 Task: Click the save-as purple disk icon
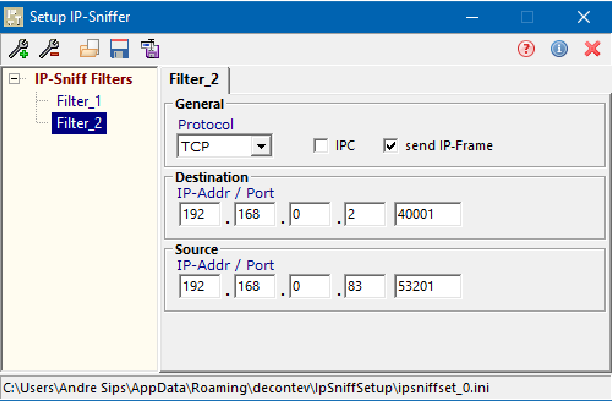pos(150,49)
